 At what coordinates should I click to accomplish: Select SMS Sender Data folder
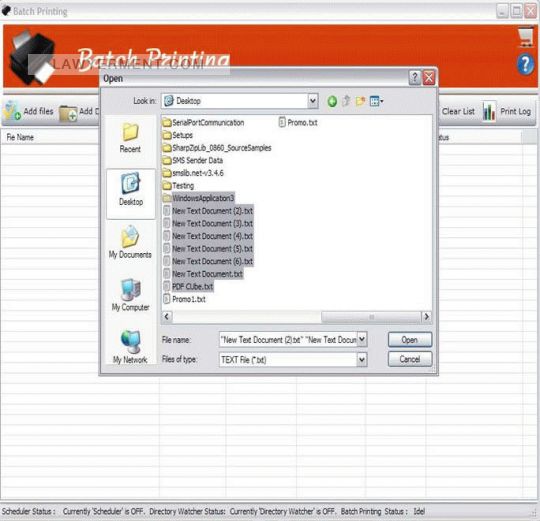click(x=193, y=160)
